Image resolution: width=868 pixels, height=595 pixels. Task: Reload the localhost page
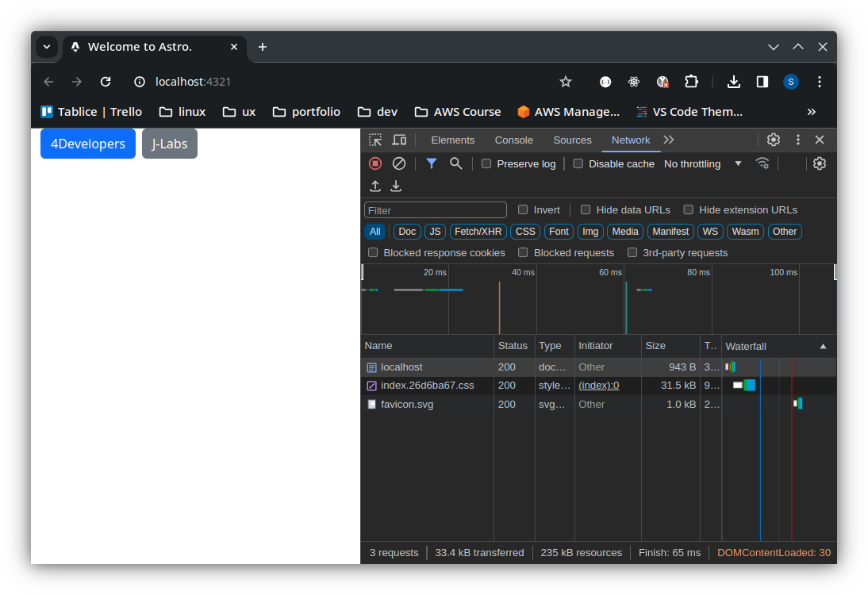tap(106, 82)
